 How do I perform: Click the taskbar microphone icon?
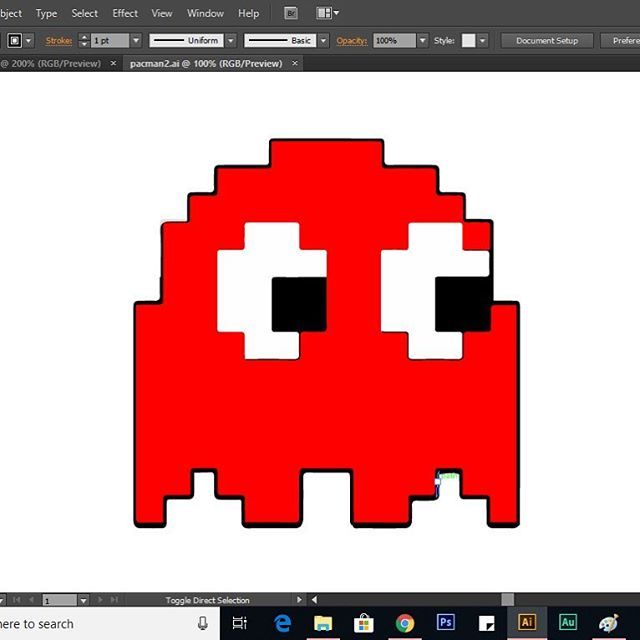(x=202, y=623)
